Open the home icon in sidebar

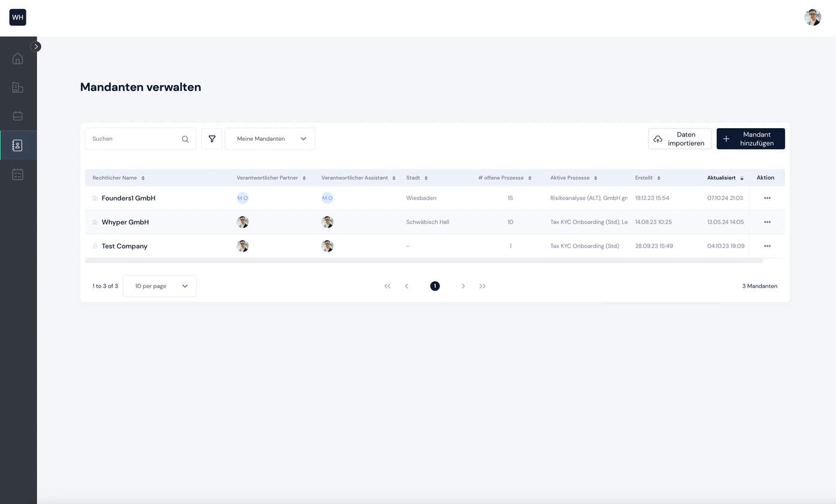18,58
